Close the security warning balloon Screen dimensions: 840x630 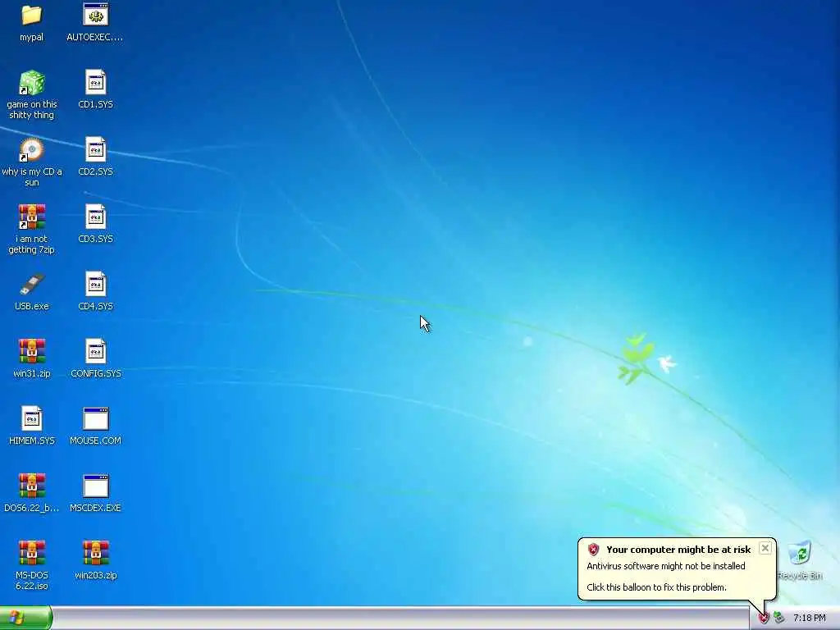[765, 548]
